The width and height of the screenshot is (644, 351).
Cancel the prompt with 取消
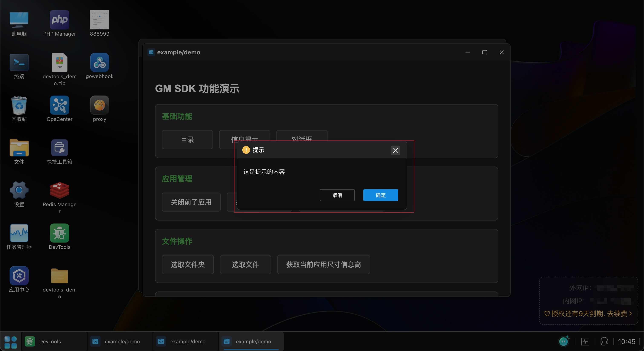click(x=337, y=195)
